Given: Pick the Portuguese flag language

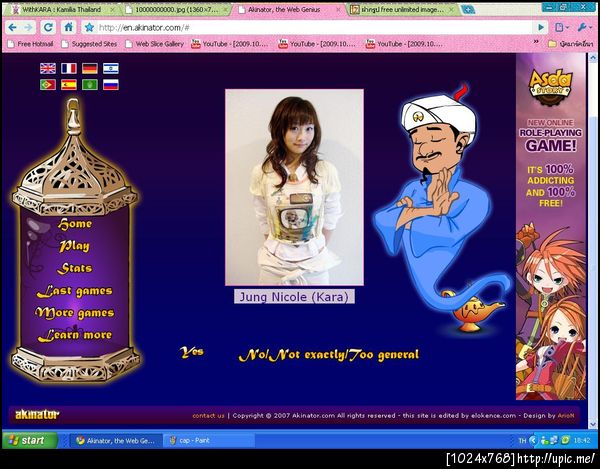Looking at the screenshot, I should 48,85.
